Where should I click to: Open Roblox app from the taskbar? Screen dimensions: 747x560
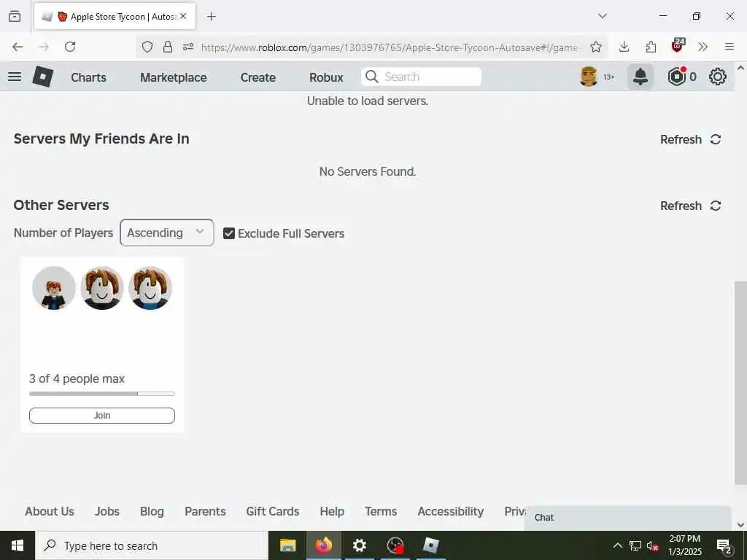pyautogui.click(x=430, y=545)
